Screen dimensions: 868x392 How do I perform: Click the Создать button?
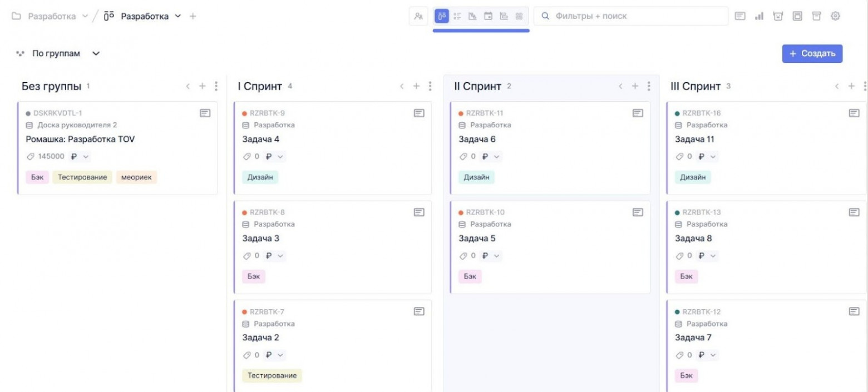click(812, 53)
